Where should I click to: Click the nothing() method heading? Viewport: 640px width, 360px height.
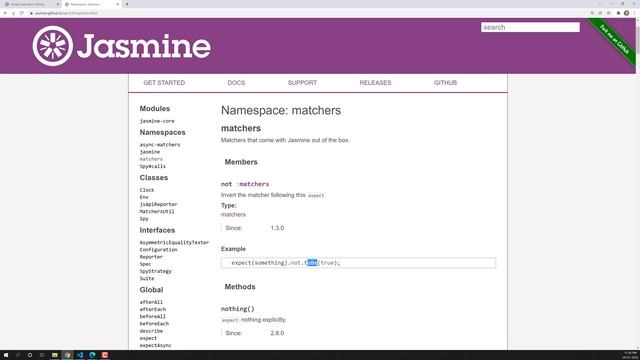coord(238,309)
